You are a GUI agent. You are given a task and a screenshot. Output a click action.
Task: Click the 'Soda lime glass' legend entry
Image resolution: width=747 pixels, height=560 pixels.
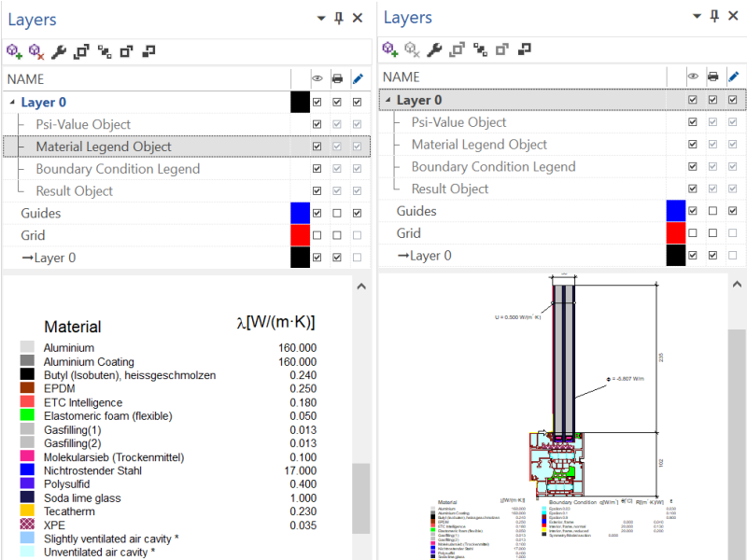coord(82,498)
